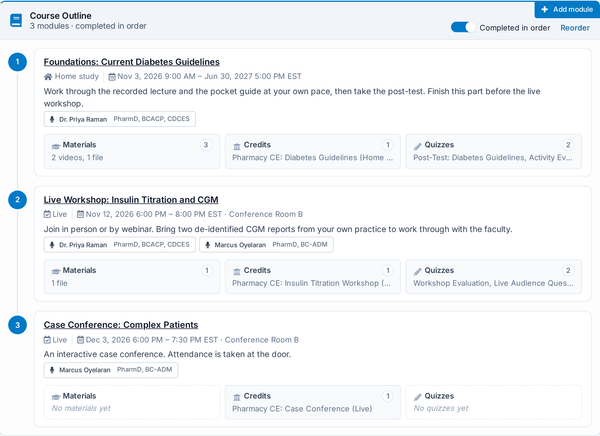Click Marcus Oyelaran chip in Case Conference module
The width and height of the screenshot is (600, 436).
tap(111, 370)
